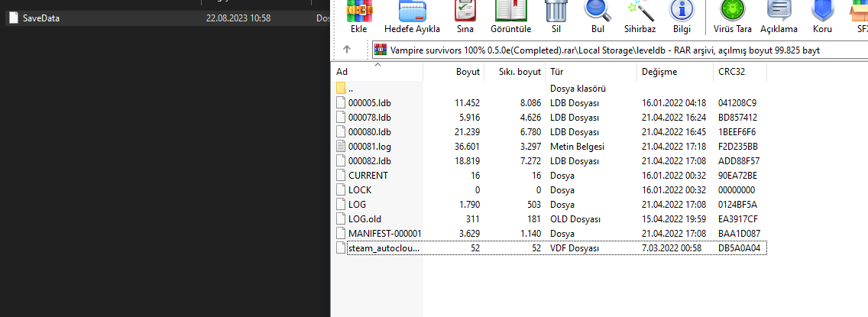Click the Hedefe Ayıkla extract icon

412,10
